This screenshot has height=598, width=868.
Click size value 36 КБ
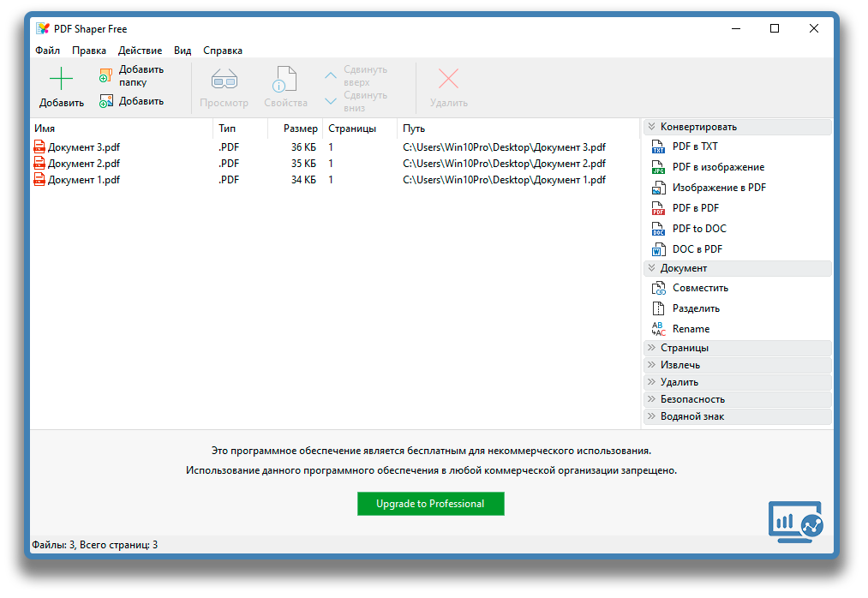(x=303, y=147)
